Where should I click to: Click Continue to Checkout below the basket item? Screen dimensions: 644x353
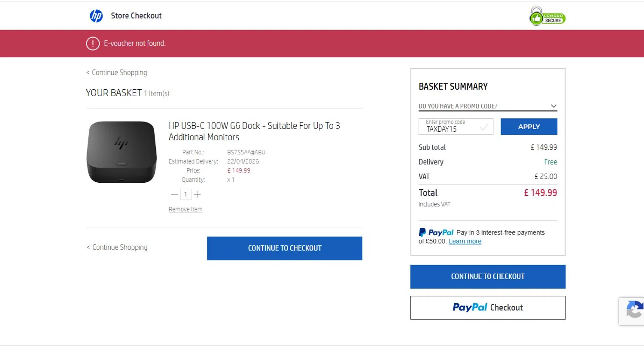(x=285, y=248)
